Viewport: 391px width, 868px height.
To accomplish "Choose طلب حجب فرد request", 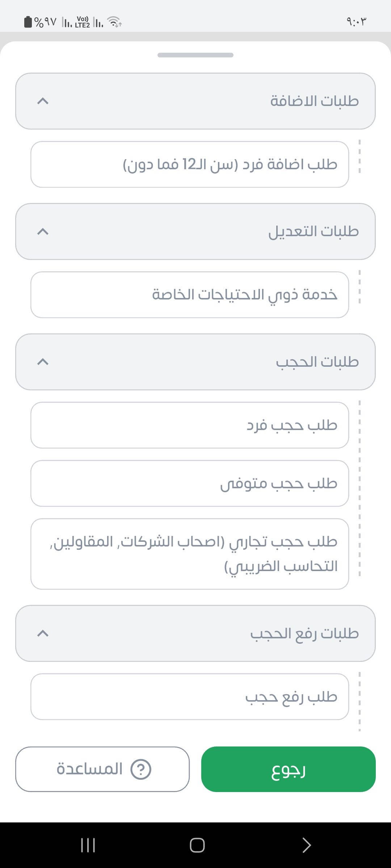I will point(190,425).
